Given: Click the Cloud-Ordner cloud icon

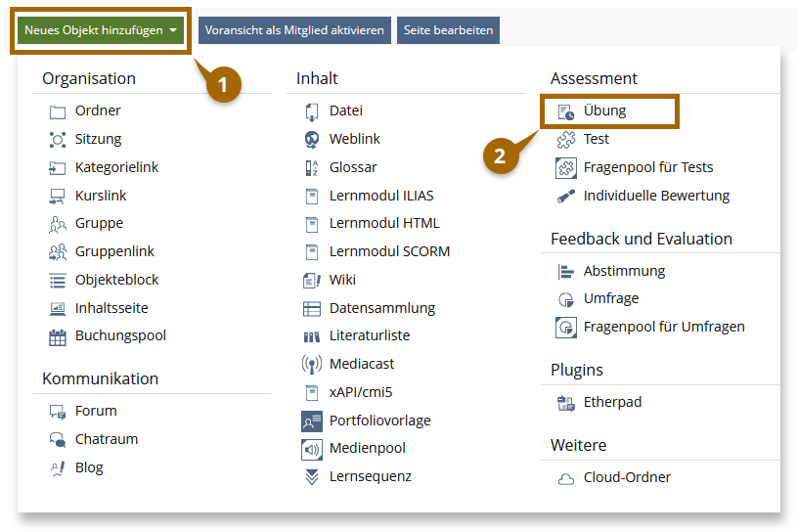Looking at the screenshot, I should [565, 478].
